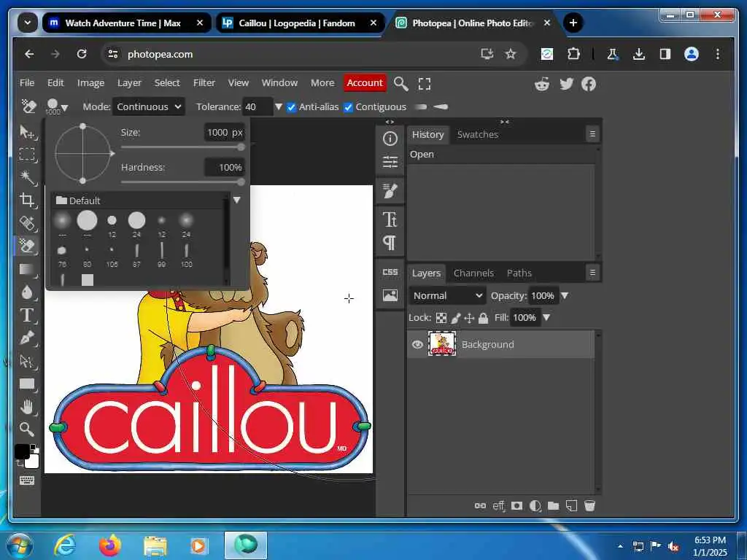747x560 pixels.
Task: Open the Opacity dropdown arrow
Action: point(565,296)
